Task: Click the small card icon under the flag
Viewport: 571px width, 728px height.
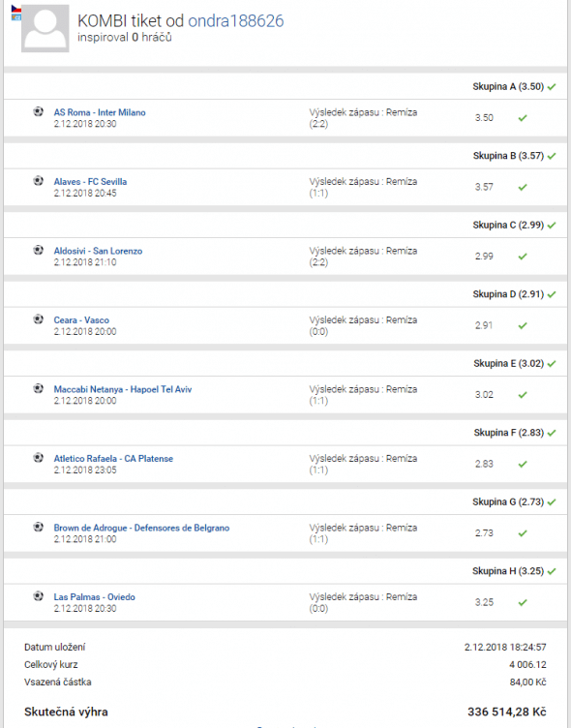Action: tap(16, 17)
